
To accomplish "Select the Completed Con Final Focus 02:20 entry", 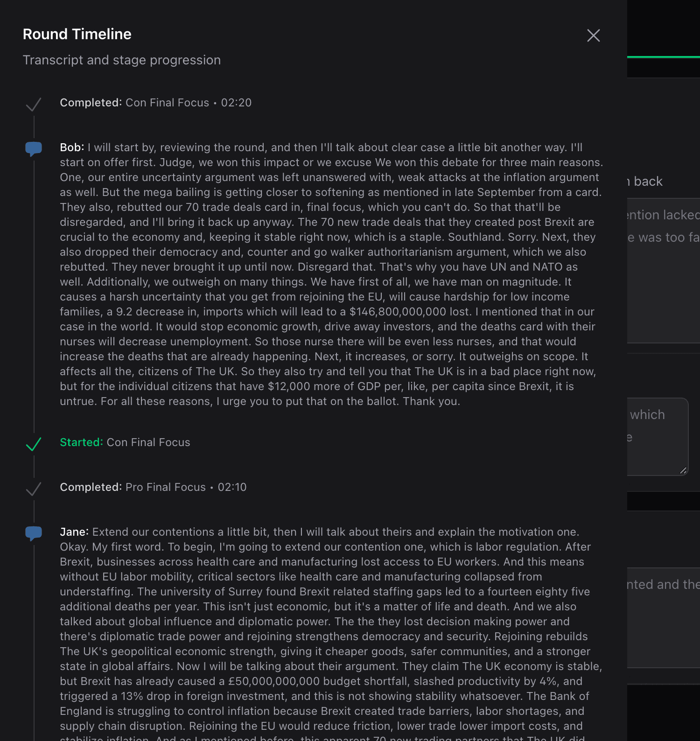I will tap(156, 103).
